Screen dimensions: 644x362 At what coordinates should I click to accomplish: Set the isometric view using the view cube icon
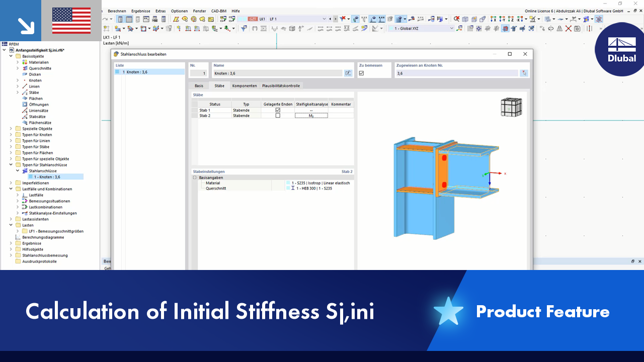[x=465, y=19]
